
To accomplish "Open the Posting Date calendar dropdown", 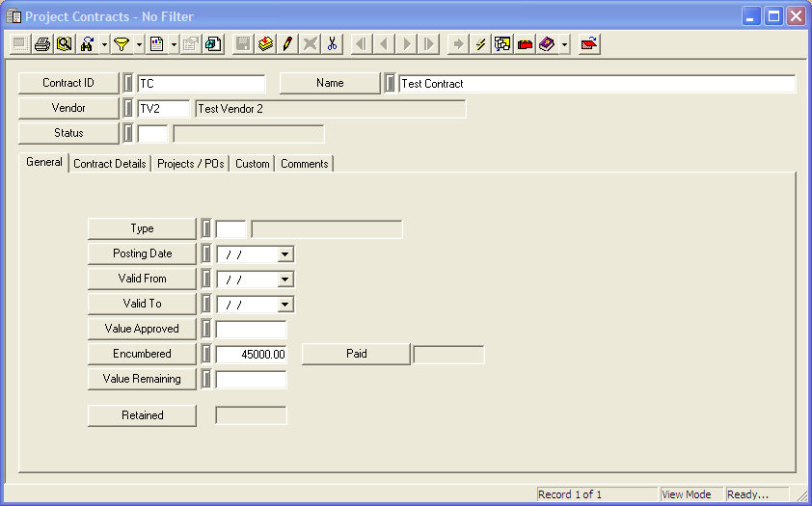I will tap(284, 254).
